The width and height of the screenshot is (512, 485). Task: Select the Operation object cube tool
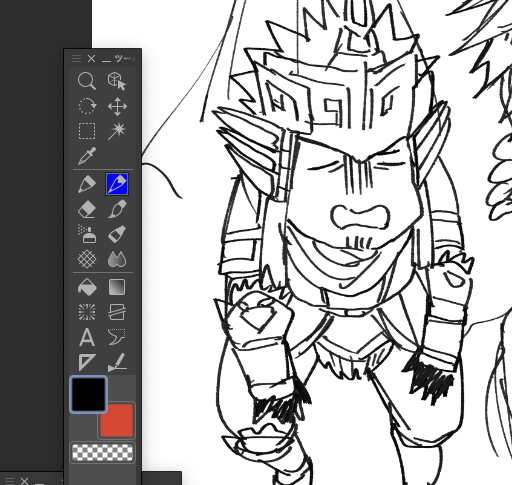[x=117, y=81]
